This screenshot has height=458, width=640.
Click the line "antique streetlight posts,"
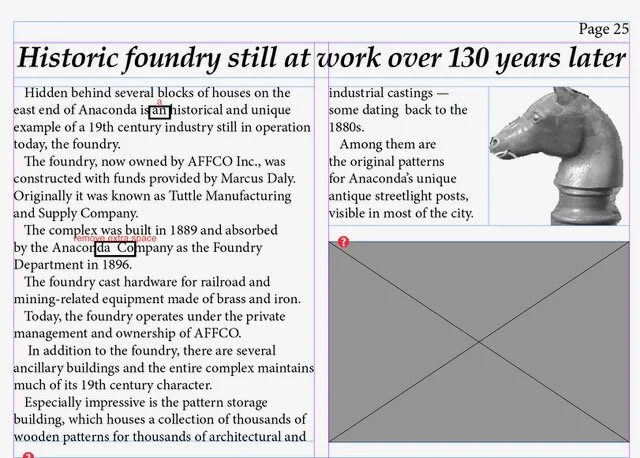pos(398,196)
